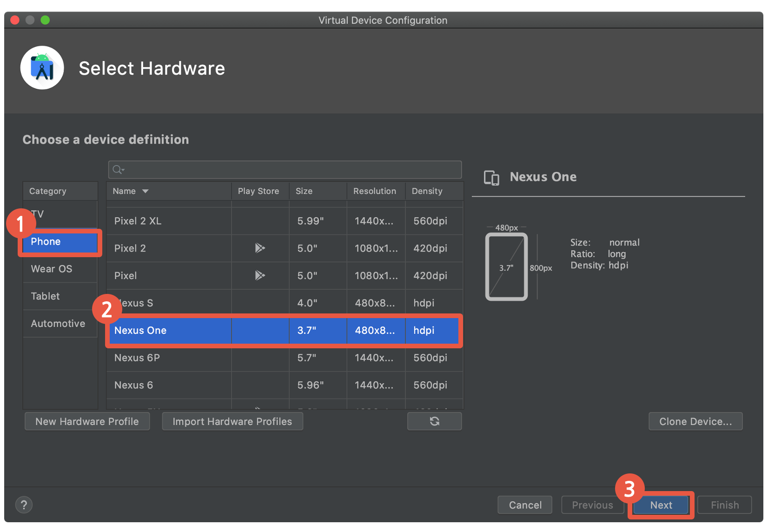Select the Tablet category
Screen dimensions: 768x532
click(60, 296)
